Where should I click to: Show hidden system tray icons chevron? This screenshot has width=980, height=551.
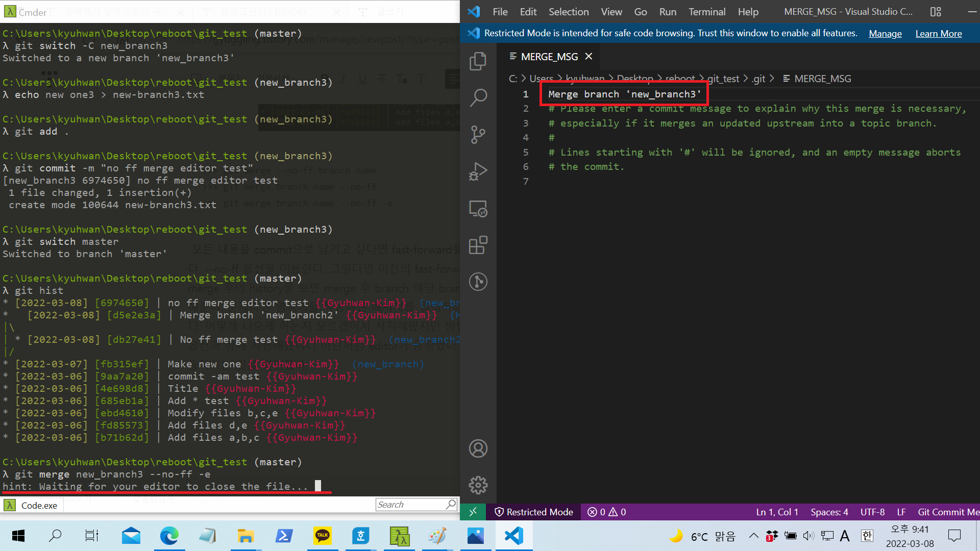tap(753, 536)
